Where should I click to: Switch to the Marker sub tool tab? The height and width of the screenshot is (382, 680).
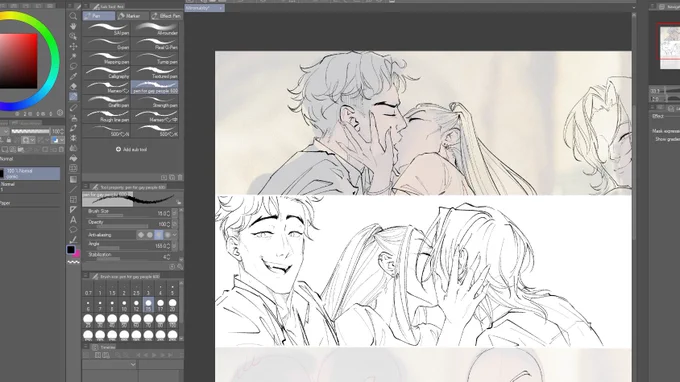tap(132, 16)
